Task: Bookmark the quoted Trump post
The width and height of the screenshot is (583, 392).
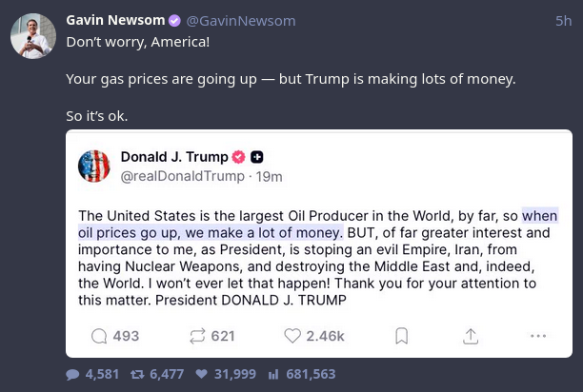Action: (402, 336)
